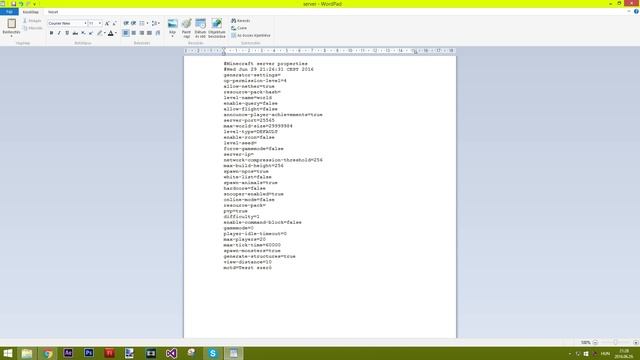The width and height of the screenshot is (640, 360).
Task: Click the zoom out minus button
Action: [x=595, y=342]
